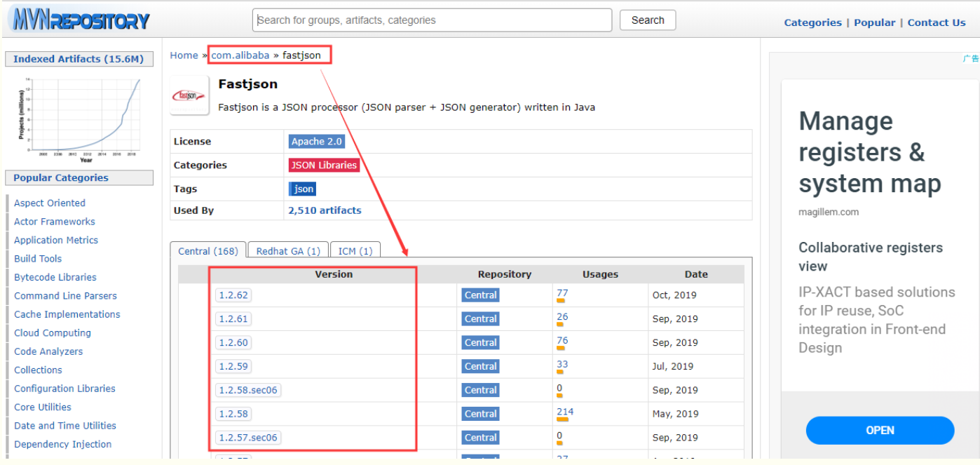
Task: Open version 1.2.59
Action: (x=233, y=366)
